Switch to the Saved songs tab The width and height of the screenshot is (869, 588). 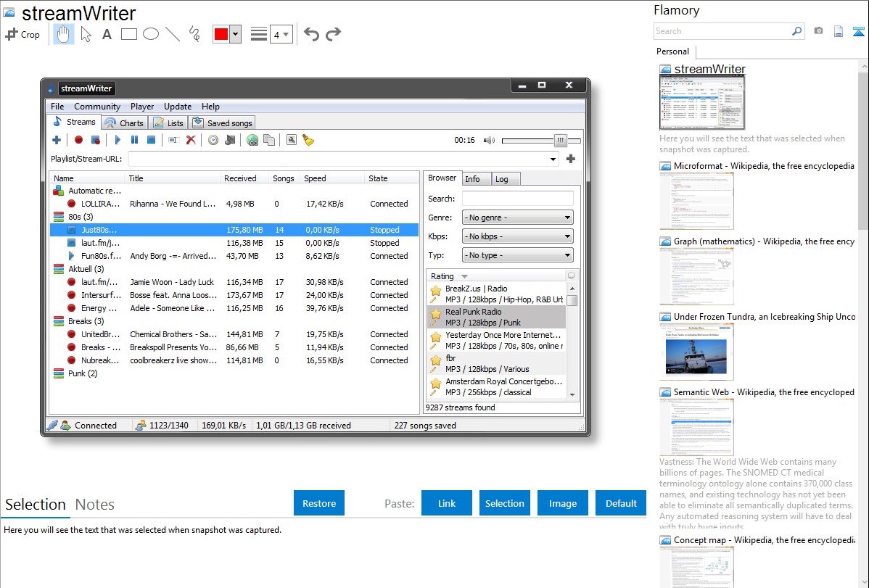(222, 123)
